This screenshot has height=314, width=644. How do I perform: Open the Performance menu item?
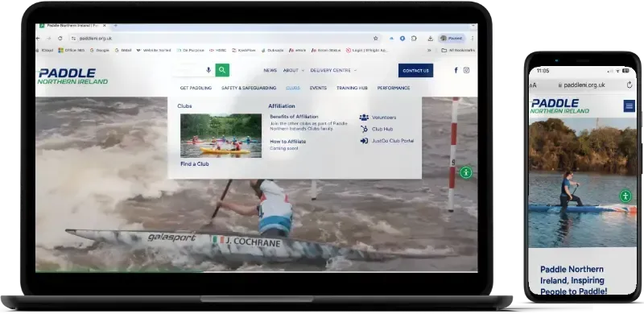pyautogui.click(x=394, y=88)
